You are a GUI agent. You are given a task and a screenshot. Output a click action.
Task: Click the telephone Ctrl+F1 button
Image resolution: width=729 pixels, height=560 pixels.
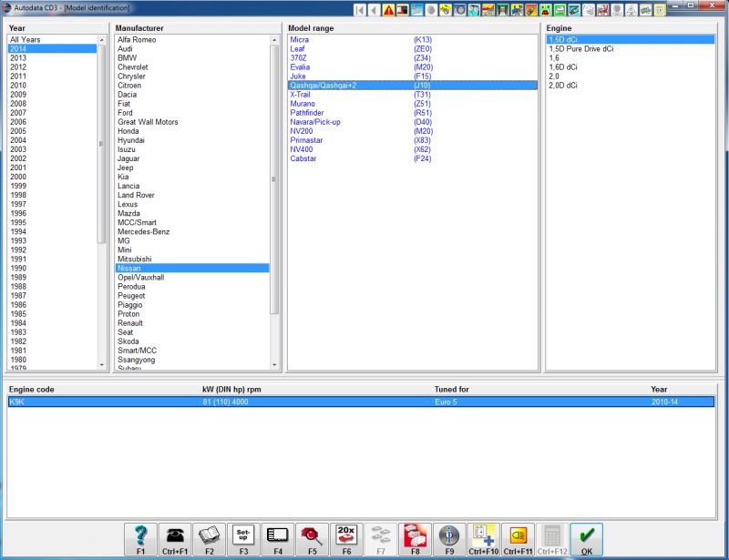tap(175, 540)
